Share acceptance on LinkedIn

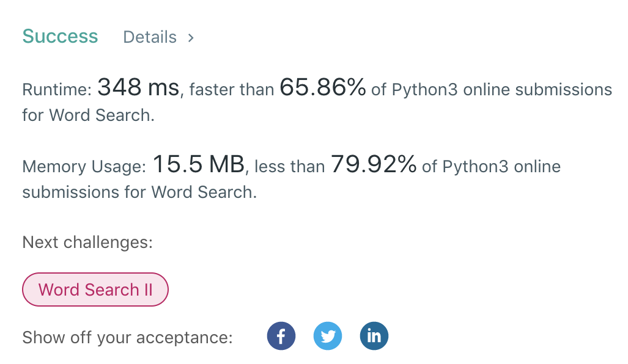click(374, 337)
